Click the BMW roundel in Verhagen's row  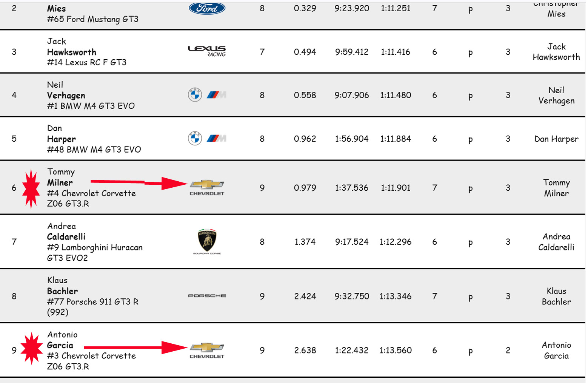click(x=195, y=95)
